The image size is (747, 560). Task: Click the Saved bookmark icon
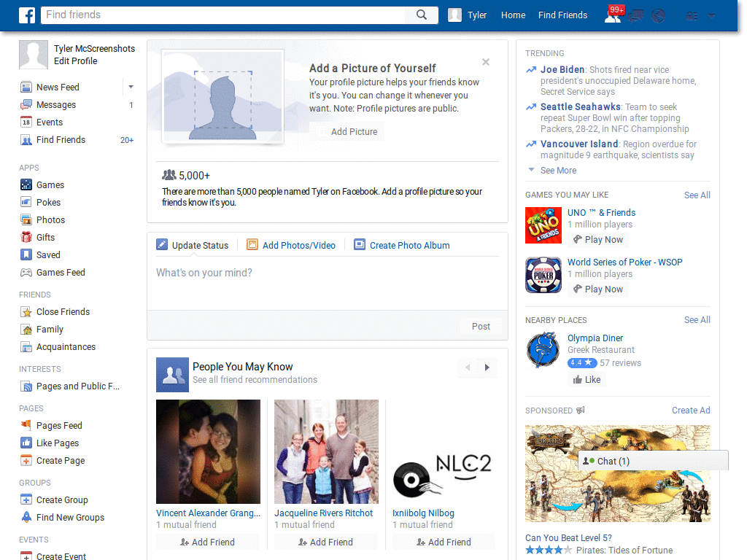click(26, 254)
